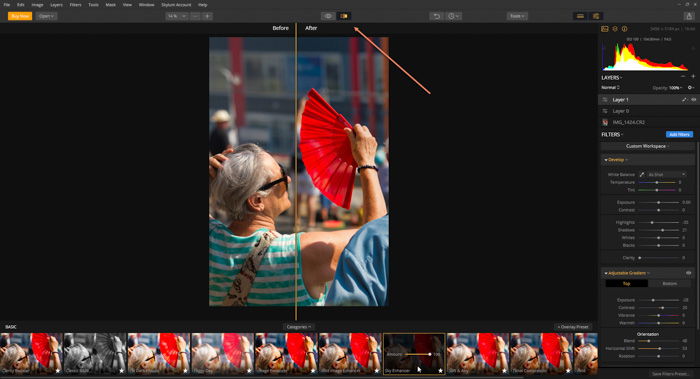Click the Layer 1 mask brush icon
The image size is (700, 379).
tap(684, 100)
